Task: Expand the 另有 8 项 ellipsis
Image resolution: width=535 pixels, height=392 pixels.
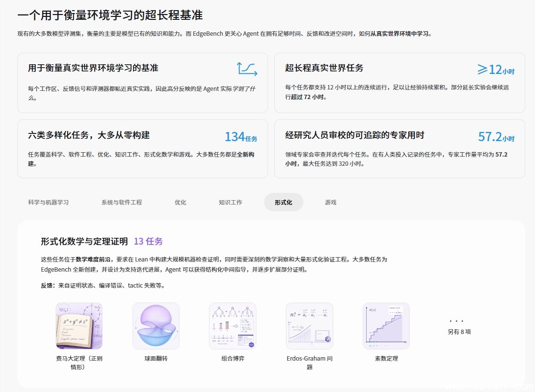Action: coord(456,321)
